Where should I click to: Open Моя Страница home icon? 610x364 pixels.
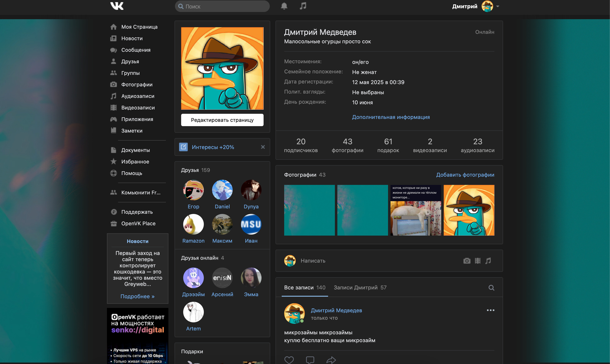tap(113, 27)
